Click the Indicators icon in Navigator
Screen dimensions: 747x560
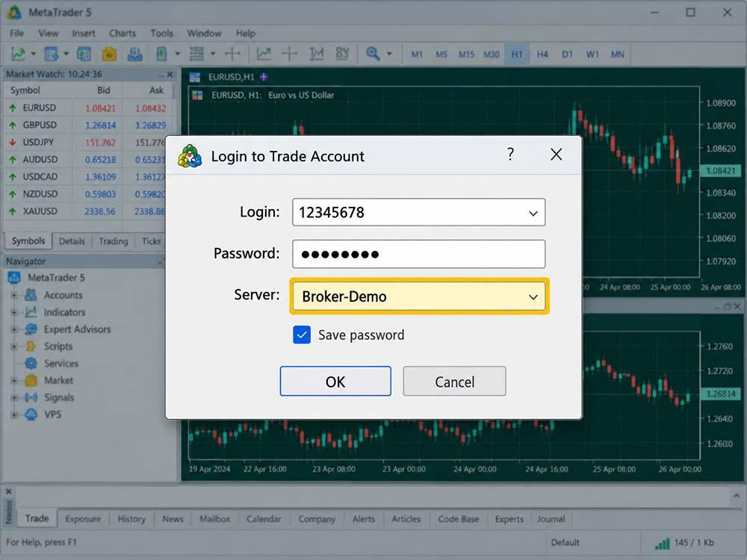click(31, 312)
